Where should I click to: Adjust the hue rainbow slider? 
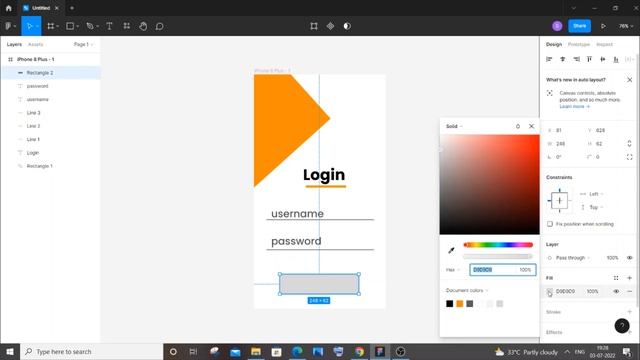[498, 244]
